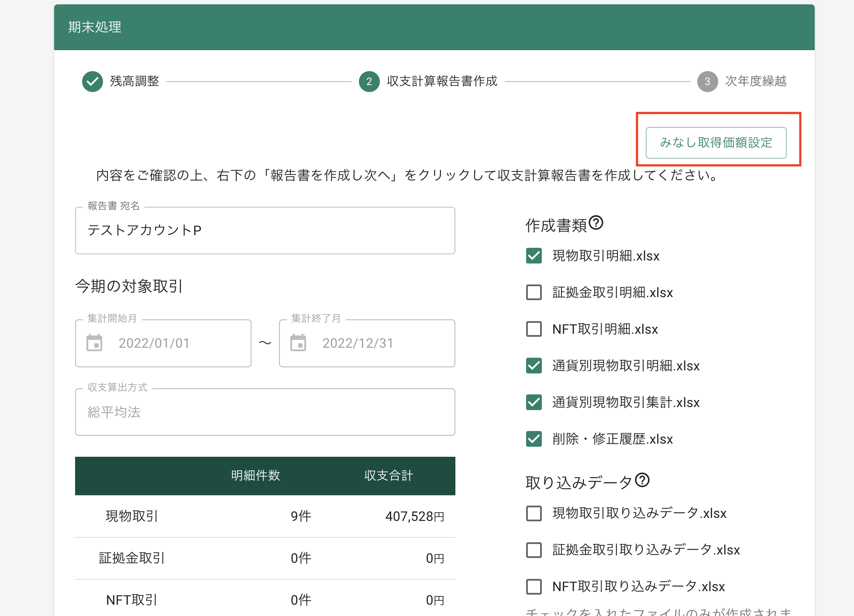Click the step 3 circle 次年度繰越
The width and height of the screenshot is (854, 616).
pos(708,82)
